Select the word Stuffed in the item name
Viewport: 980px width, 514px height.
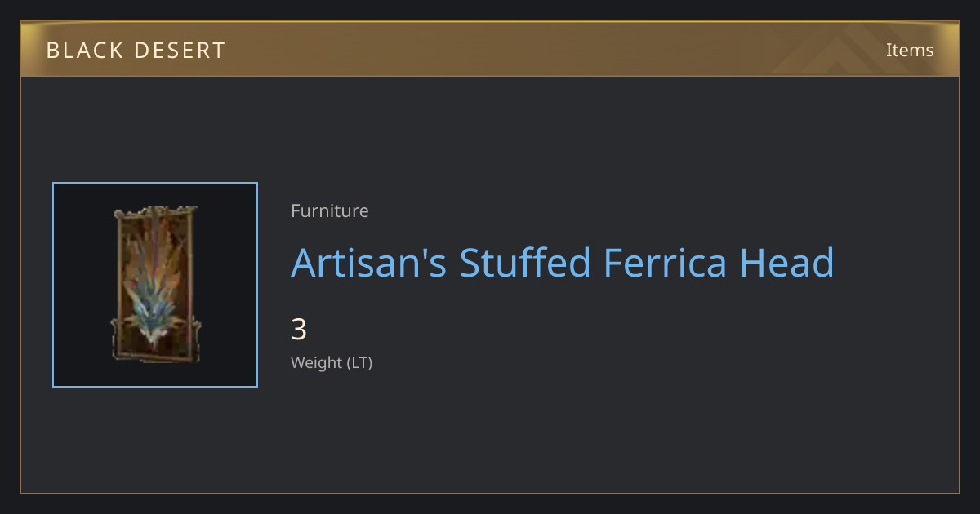coord(524,263)
